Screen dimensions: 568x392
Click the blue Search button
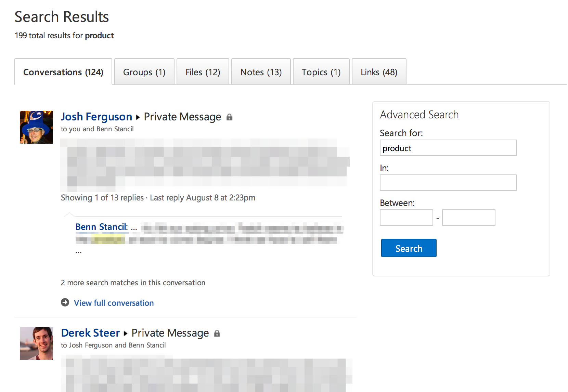(409, 248)
